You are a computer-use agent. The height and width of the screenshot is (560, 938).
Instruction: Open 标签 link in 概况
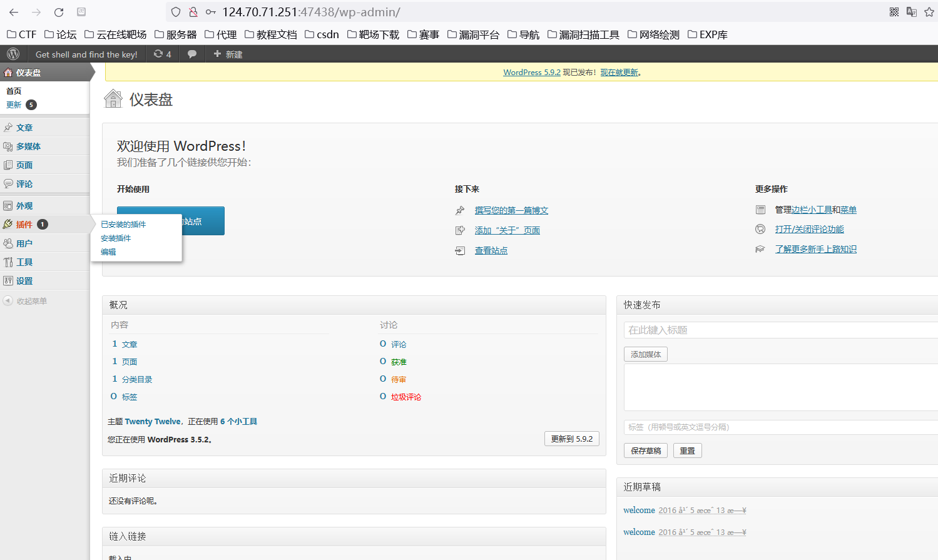pos(130,397)
